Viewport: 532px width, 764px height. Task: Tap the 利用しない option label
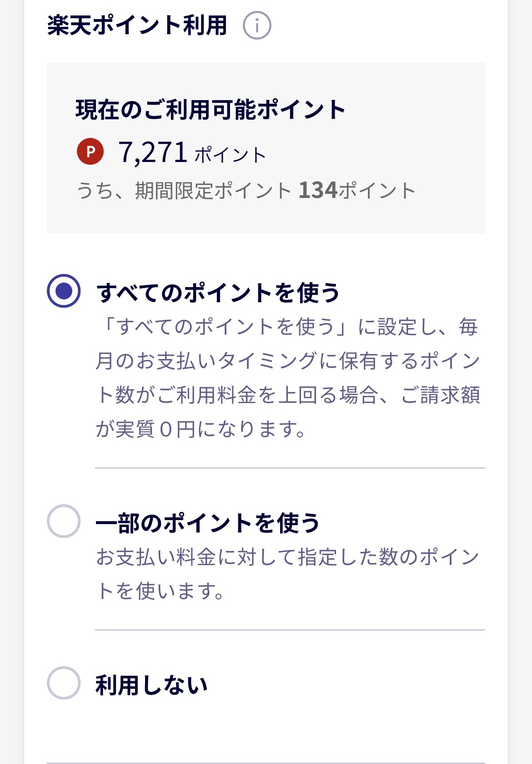click(151, 685)
